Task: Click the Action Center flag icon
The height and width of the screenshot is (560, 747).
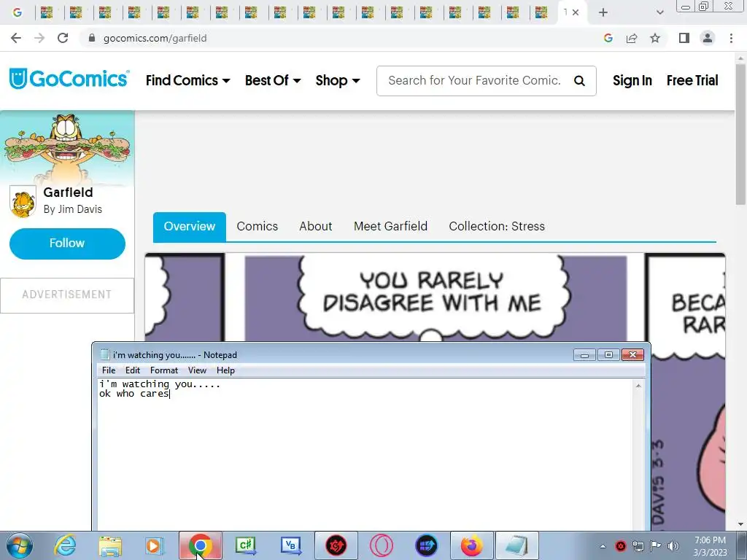Action: (656, 546)
